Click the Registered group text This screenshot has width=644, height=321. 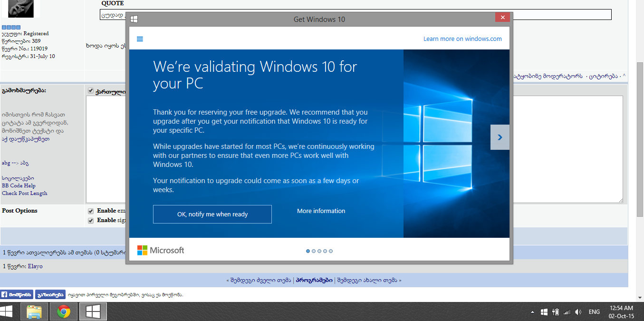36,33
